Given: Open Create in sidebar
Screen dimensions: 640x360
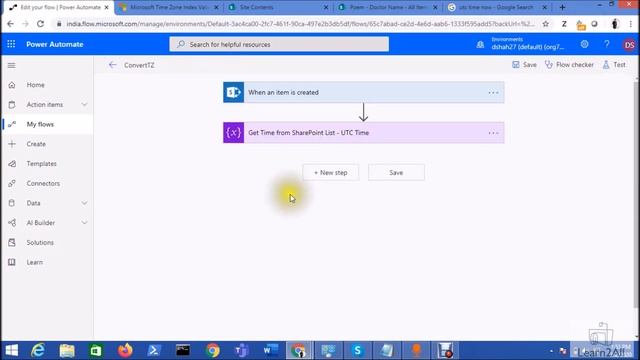Looking at the screenshot, I should pyautogui.click(x=36, y=144).
